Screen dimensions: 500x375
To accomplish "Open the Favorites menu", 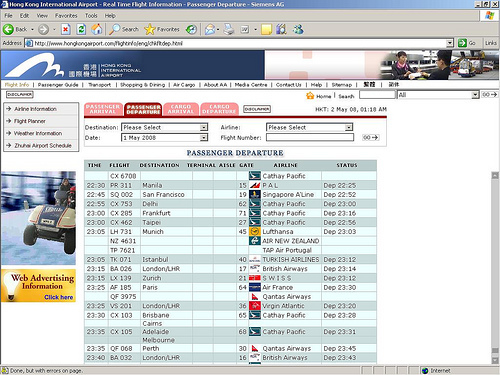I will [66, 15].
